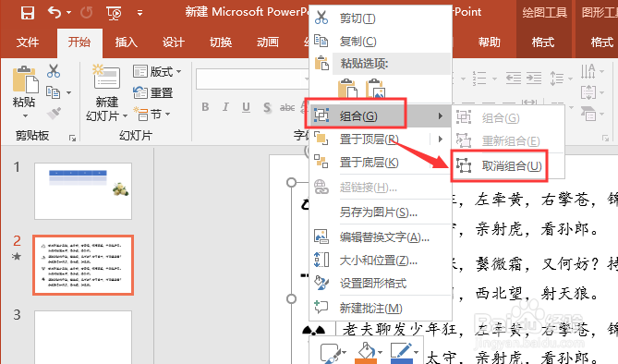Switch to the 动画 tab
The height and width of the screenshot is (364, 618).
point(268,42)
